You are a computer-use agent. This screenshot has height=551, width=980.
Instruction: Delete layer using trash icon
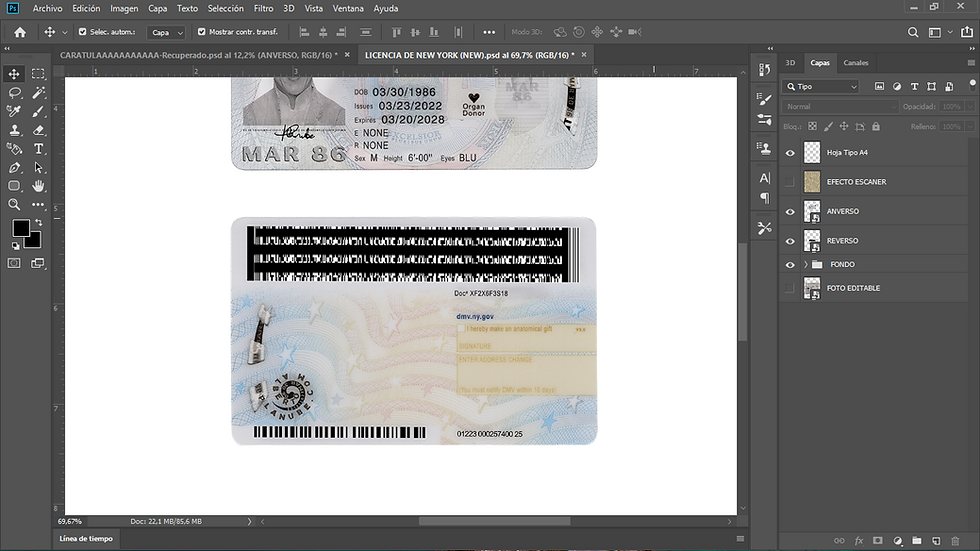point(955,540)
